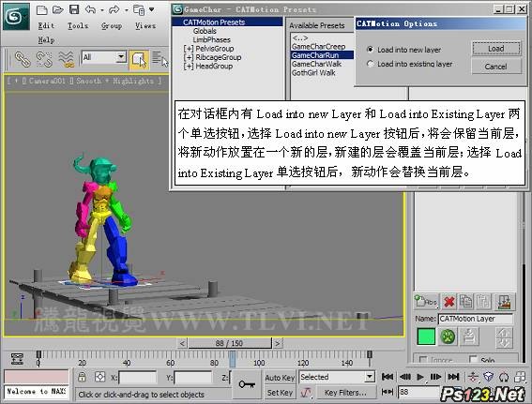The width and height of the screenshot is (532, 404).
Task: Toggle the Ignore checkbox in layer panel
Action: coord(423,359)
